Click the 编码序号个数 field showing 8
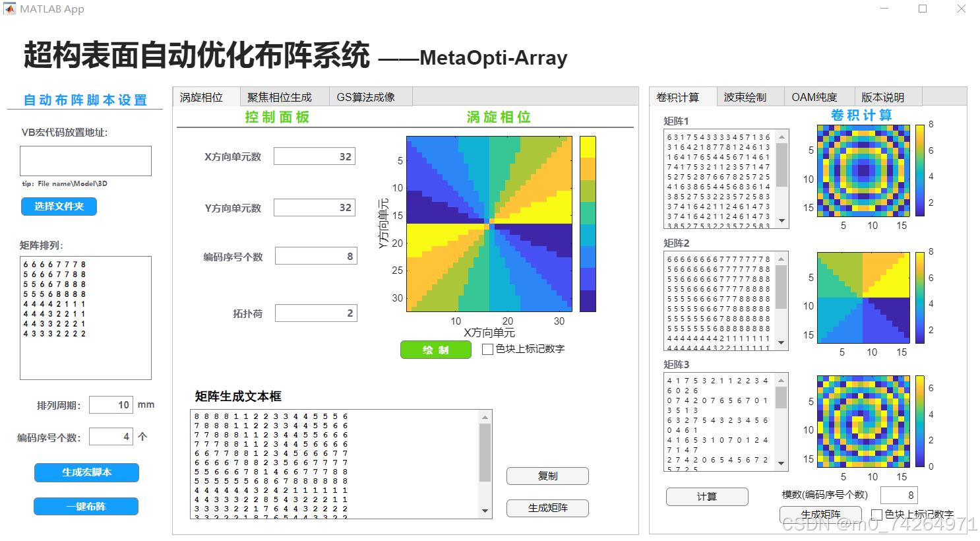 coord(316,256)
